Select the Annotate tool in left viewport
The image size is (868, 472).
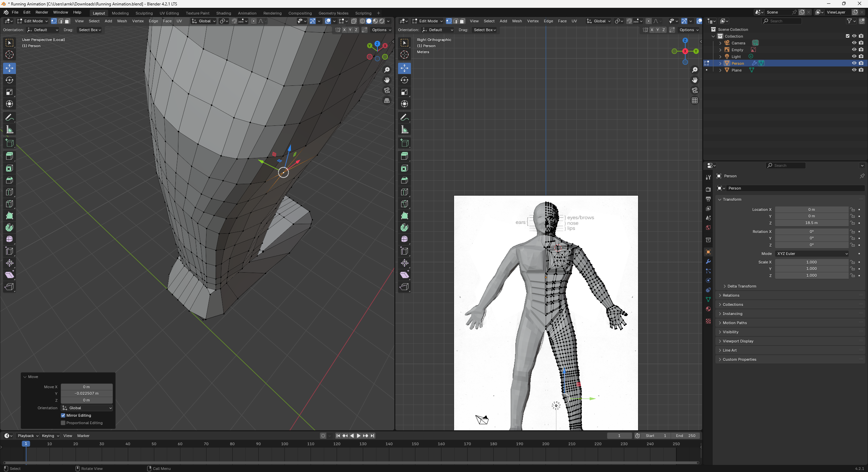coord(9,118)
